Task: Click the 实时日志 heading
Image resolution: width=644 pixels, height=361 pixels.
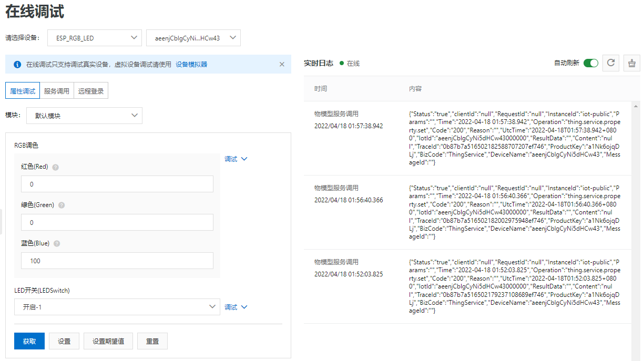Action: 318,63
